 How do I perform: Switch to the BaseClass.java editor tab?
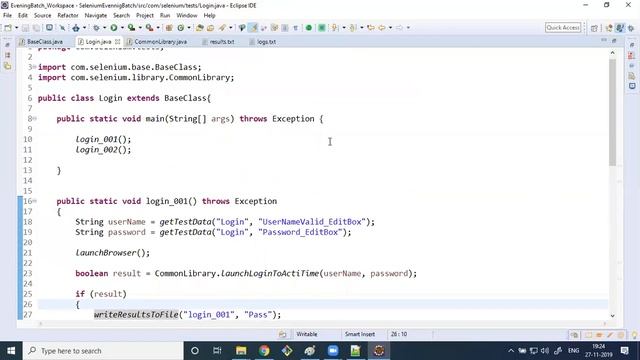point(41,42)
